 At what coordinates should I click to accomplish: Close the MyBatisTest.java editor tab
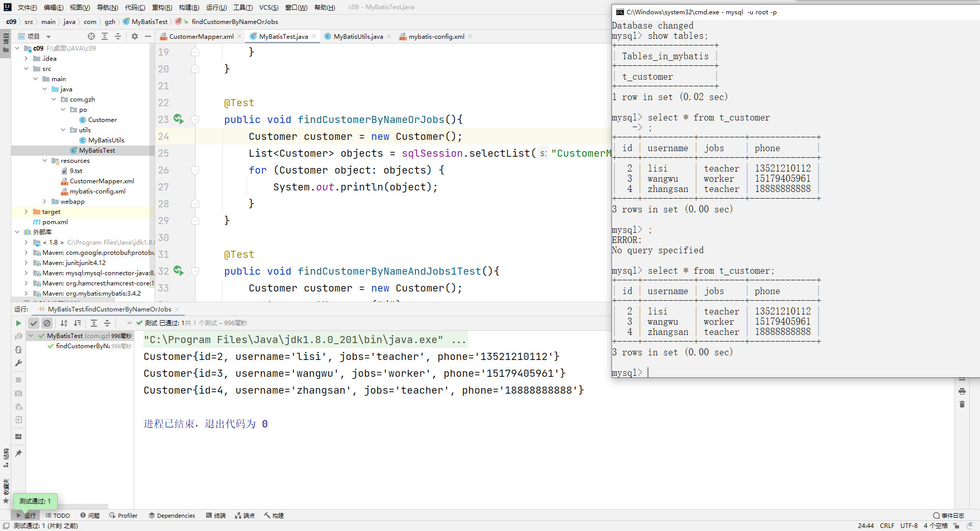tap(314, 36)
